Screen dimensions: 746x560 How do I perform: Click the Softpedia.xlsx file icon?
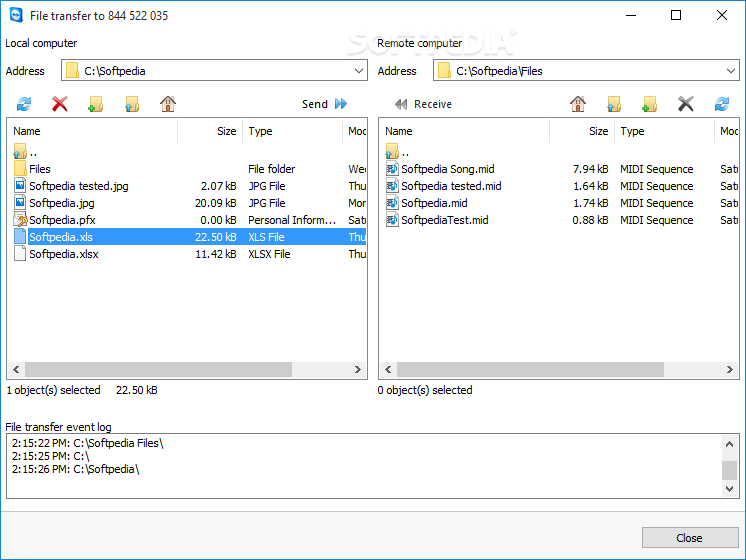[x=20, y=254]
